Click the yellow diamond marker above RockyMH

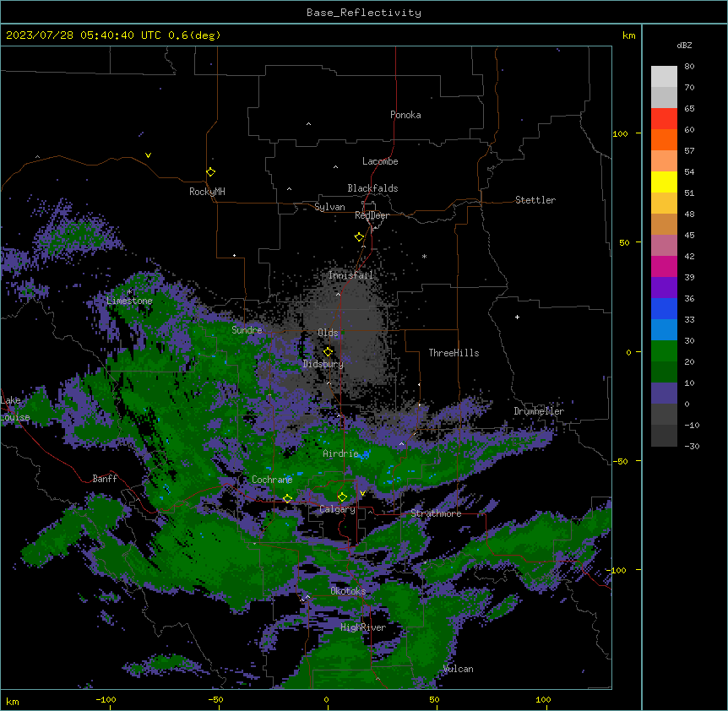(x=210, y=172)
